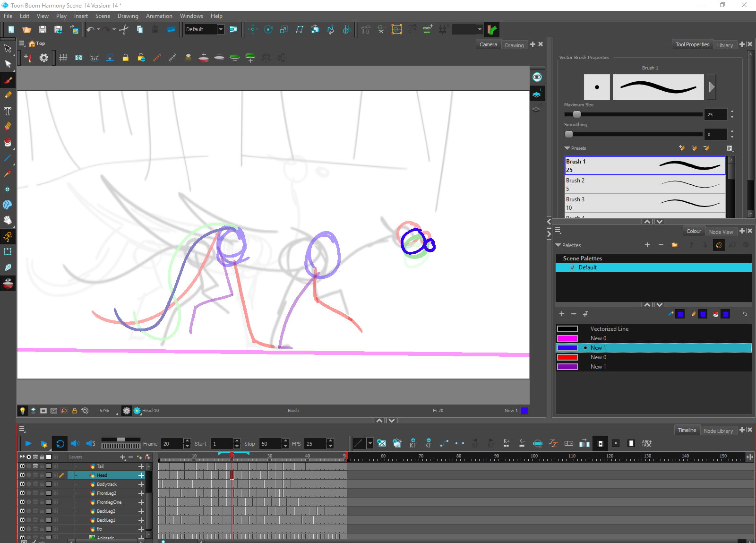
Task: Expand the brush preview arrow
Action: tap(712, 87)
